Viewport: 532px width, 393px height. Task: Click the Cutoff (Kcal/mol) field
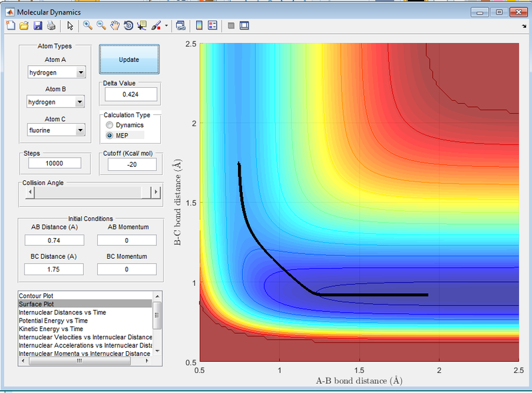click(132, 165)
